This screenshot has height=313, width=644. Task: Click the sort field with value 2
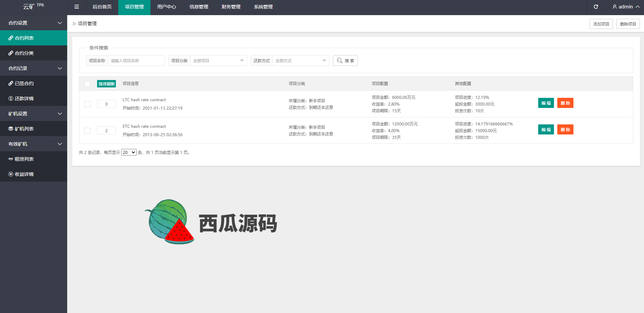click(106, 130)
